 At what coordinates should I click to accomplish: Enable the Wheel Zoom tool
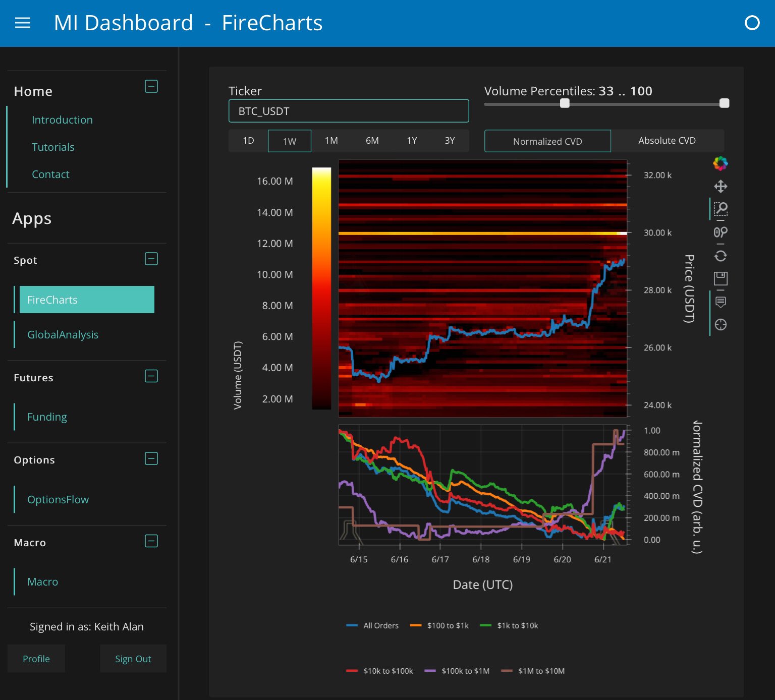pyautogui.click(x=720, y=232)
